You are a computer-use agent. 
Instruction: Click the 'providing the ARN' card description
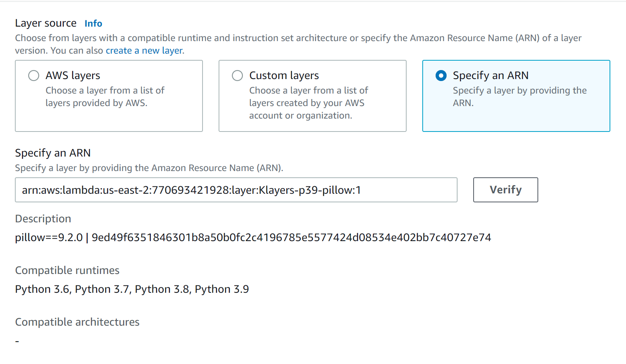(x=519, y=97)
